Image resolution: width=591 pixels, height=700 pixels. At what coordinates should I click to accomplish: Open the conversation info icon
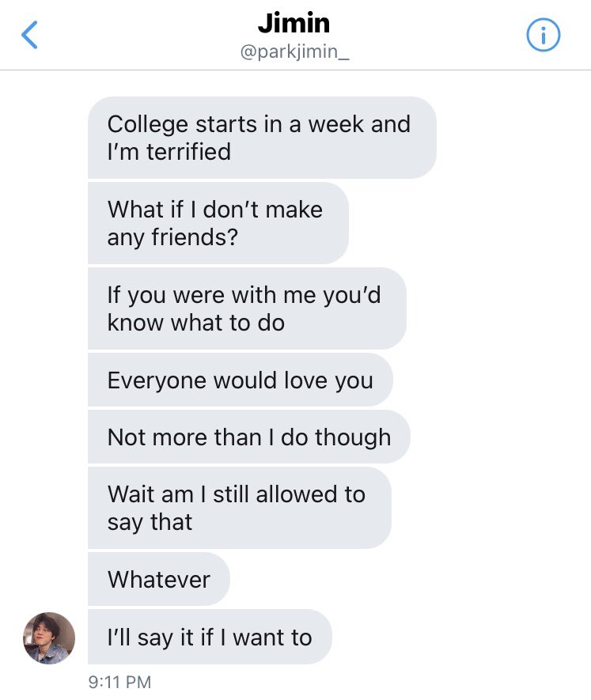(543, 36)
